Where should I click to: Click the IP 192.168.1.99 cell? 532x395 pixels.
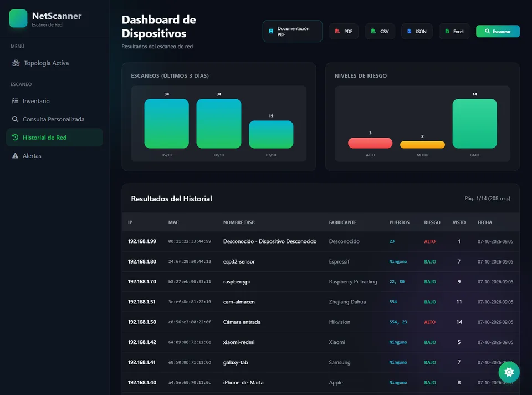(x=142, y=241)
